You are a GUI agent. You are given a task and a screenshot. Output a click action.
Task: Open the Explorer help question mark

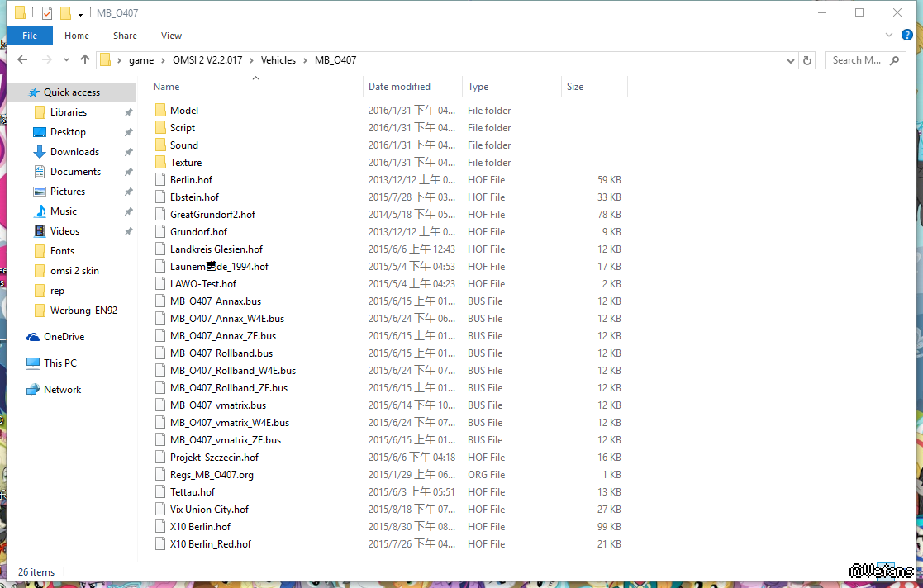[x=907, y=36]
